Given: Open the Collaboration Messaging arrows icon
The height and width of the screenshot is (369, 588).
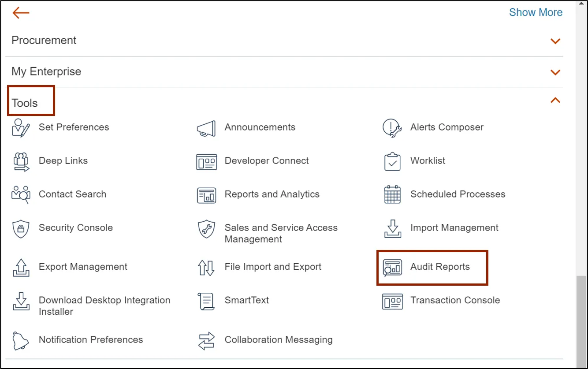Looking at the screenshot, I should (206, 340).
